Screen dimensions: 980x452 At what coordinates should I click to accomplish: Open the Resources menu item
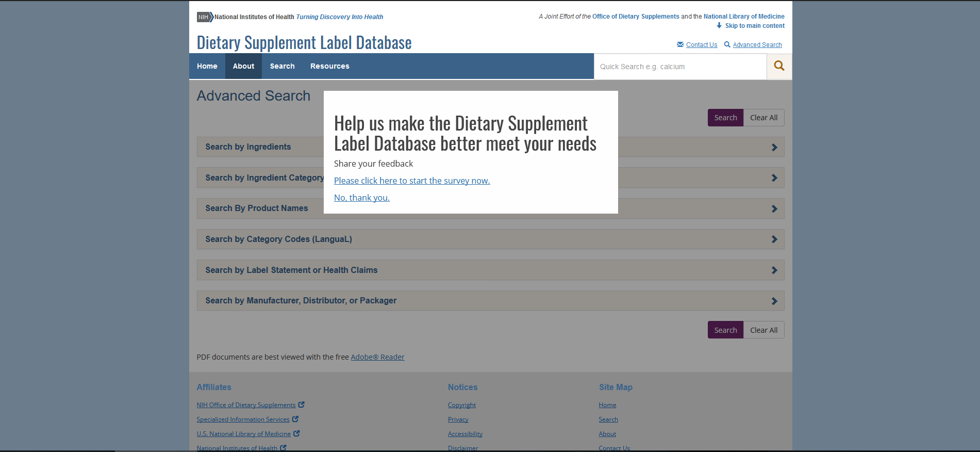coord(329,66)
